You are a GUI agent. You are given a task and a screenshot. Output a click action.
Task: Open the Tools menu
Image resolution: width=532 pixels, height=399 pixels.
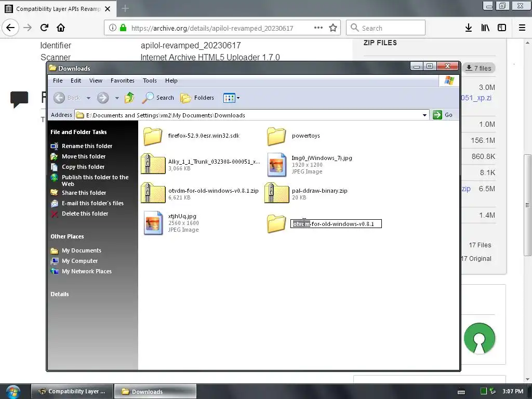(x=150, y=81)
